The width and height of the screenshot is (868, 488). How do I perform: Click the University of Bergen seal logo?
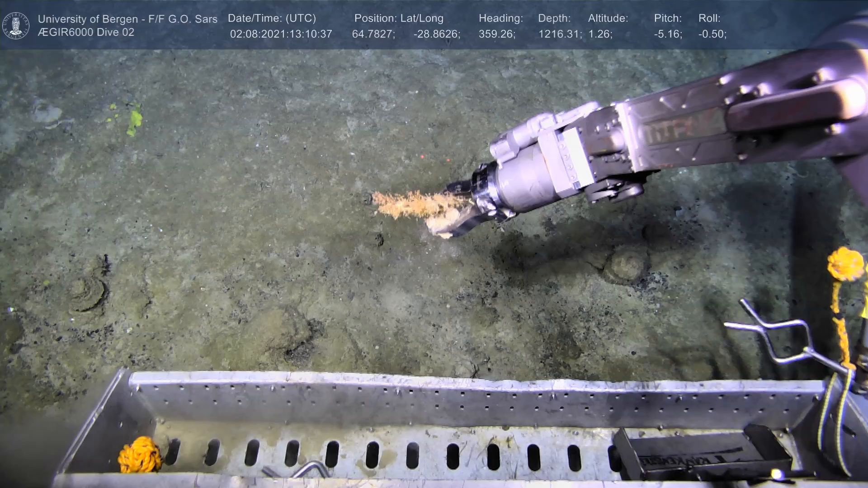pyautogui.click(x=16, y=25)
